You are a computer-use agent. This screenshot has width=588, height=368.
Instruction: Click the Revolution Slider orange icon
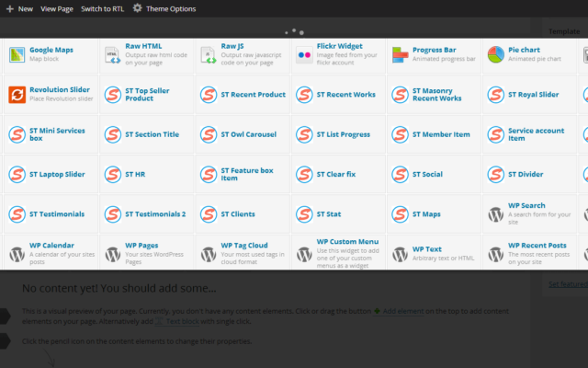(x=17, y=95)
